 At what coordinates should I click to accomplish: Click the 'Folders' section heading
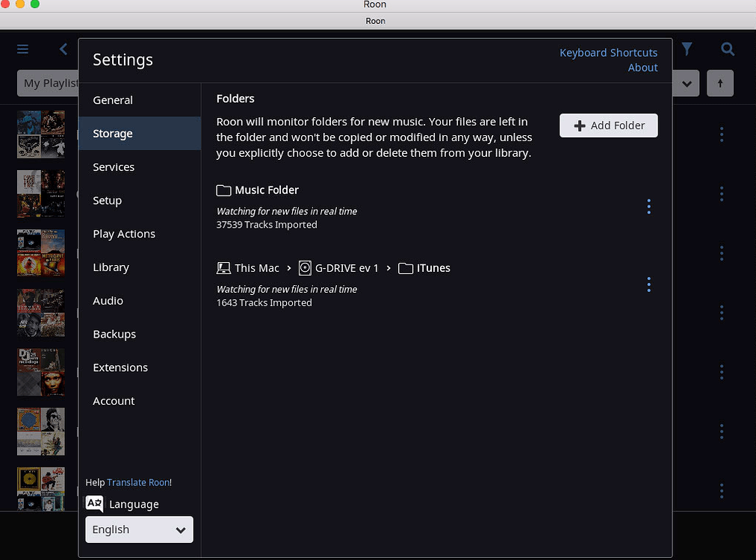(235, 99)
